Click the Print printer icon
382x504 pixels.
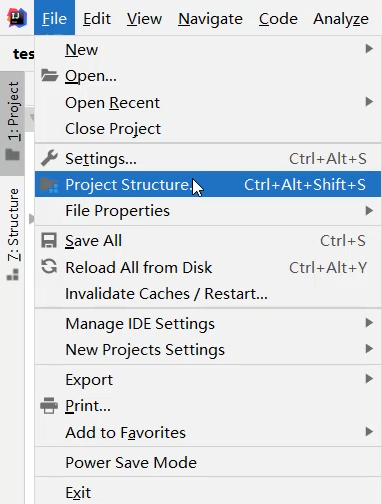[49, 405]
